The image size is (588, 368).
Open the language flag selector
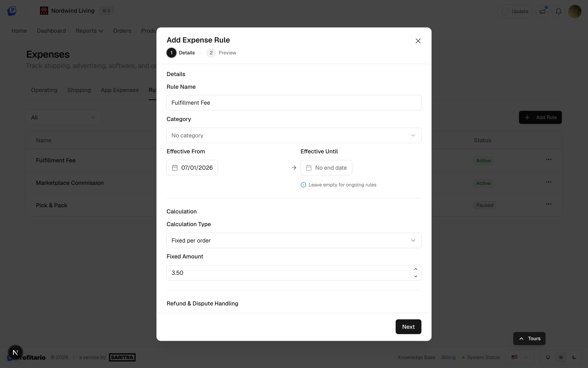coord(520,357)
